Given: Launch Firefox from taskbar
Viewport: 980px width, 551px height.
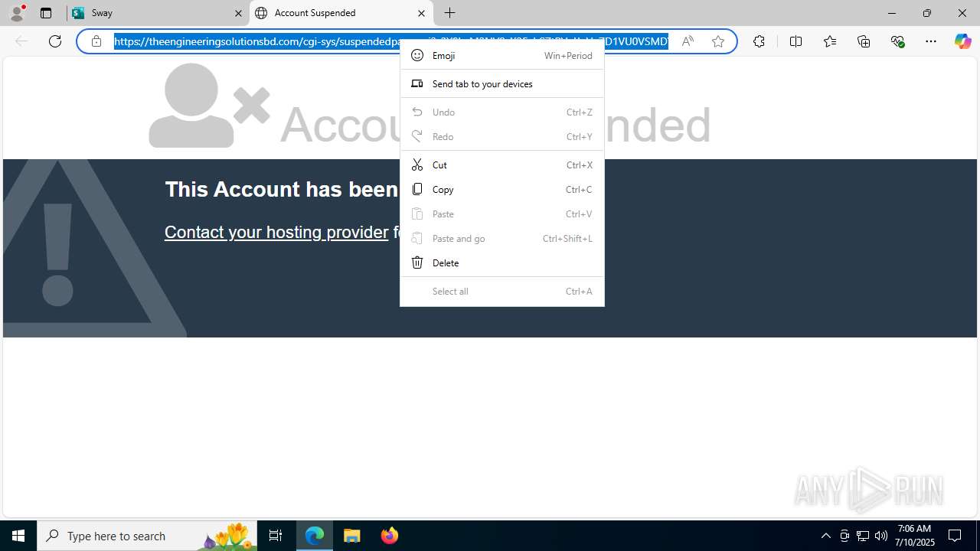Looking at the screenshot, I should coord(389,536).
